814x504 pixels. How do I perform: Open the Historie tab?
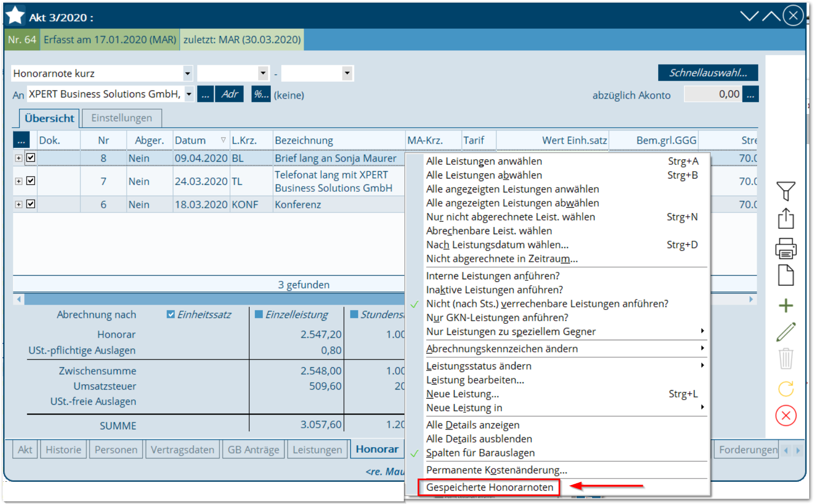(x=63, y=449)
